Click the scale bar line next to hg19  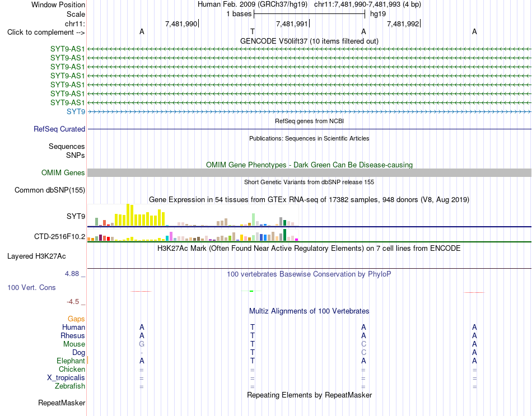pos(309,14)
